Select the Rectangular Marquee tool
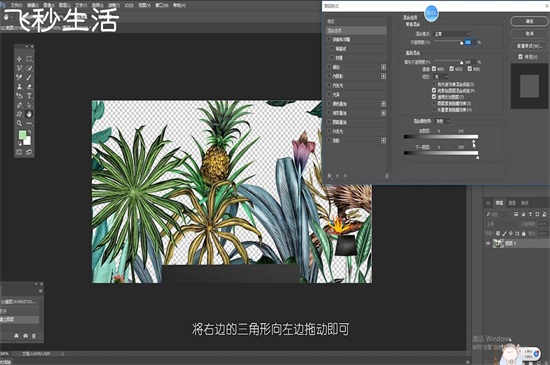 click(29, 59)
